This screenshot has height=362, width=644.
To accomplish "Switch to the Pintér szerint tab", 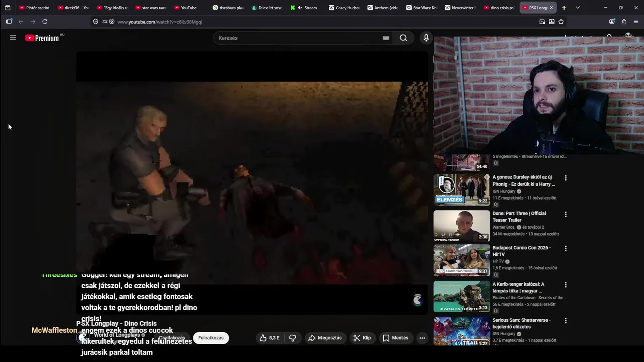I will 34,8.
